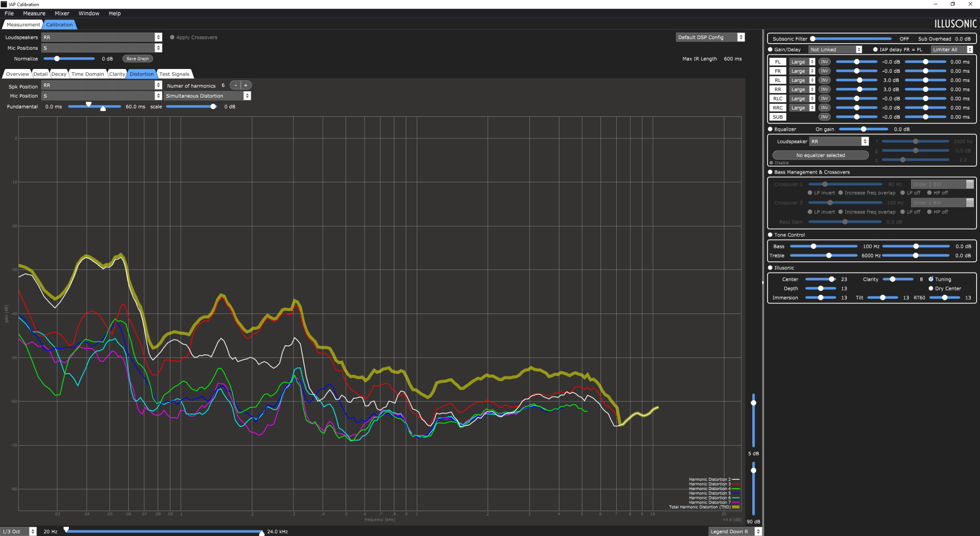Toggle the equalizer Disable option
This screenshot has height=536, width=980.
point(771,163)
